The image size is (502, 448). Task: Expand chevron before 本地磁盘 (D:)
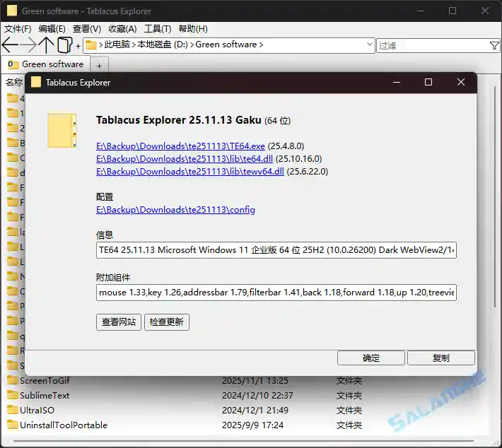click(134, 45)
